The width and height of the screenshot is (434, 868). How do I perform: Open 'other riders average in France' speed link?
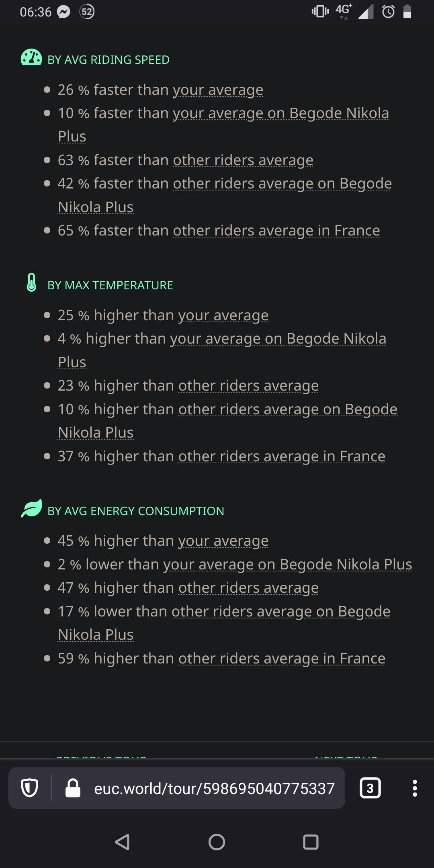point(276,231)
